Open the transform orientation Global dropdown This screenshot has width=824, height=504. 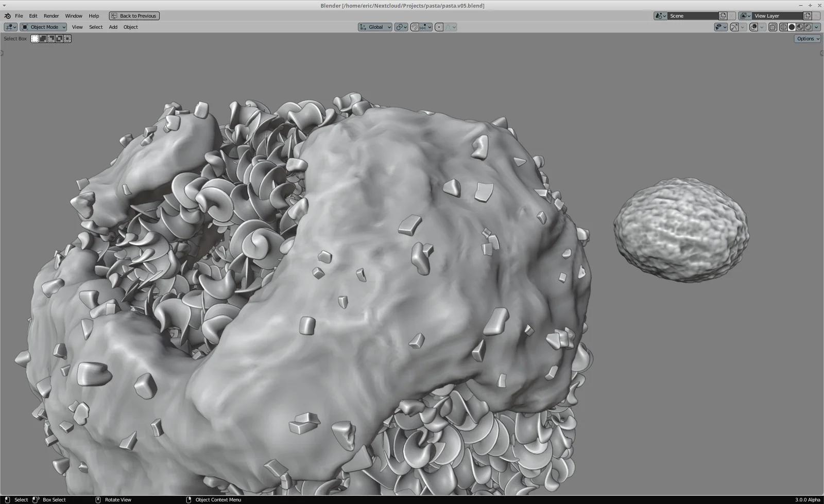coord(375,27)
